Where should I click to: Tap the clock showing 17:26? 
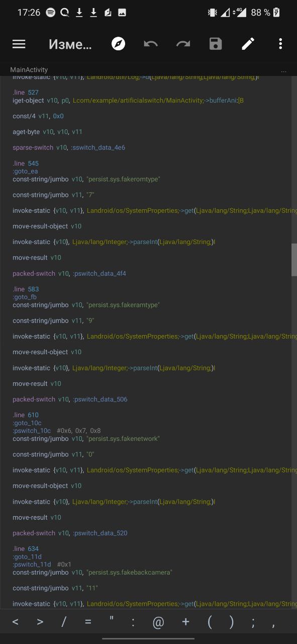coord(29,13)
